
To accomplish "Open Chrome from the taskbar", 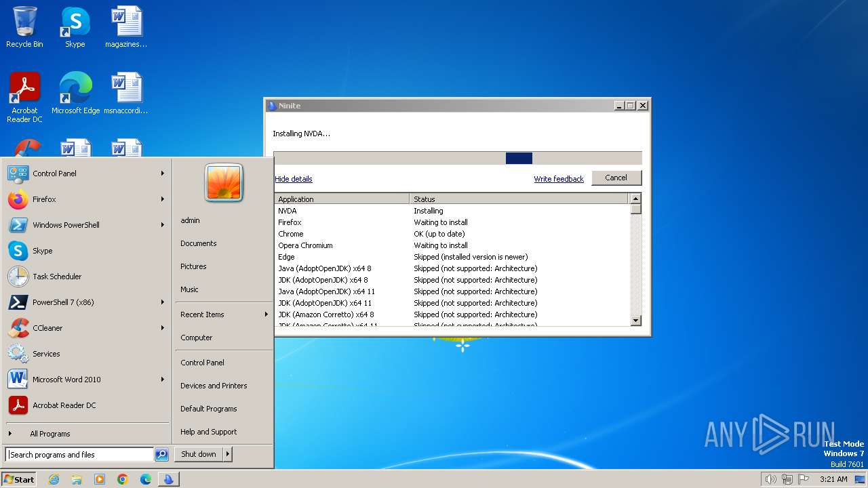I will pos(123,479).
